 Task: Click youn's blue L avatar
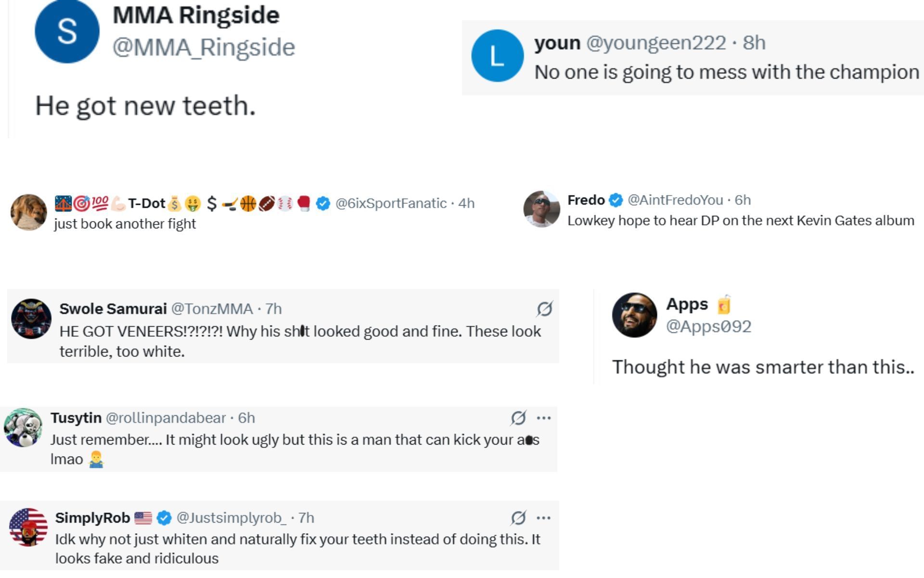pyautogui.click(x=497, y=56)
